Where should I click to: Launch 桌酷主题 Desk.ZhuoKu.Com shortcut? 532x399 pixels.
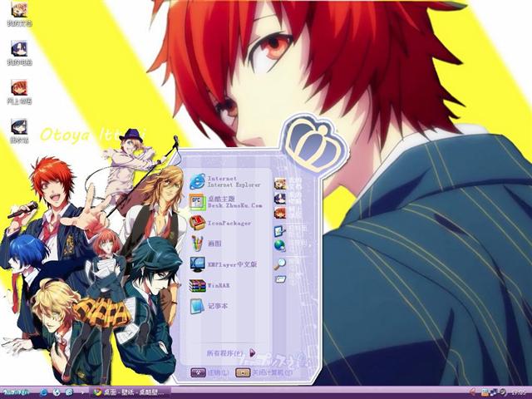tap(225, 202)
